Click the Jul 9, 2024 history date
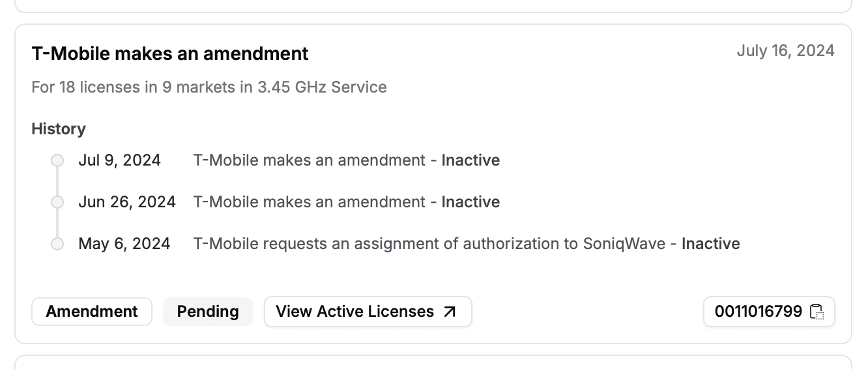Image resolution: width=868 pixels, height=369 pixels. pyautogui.click(x=119, y=160)
